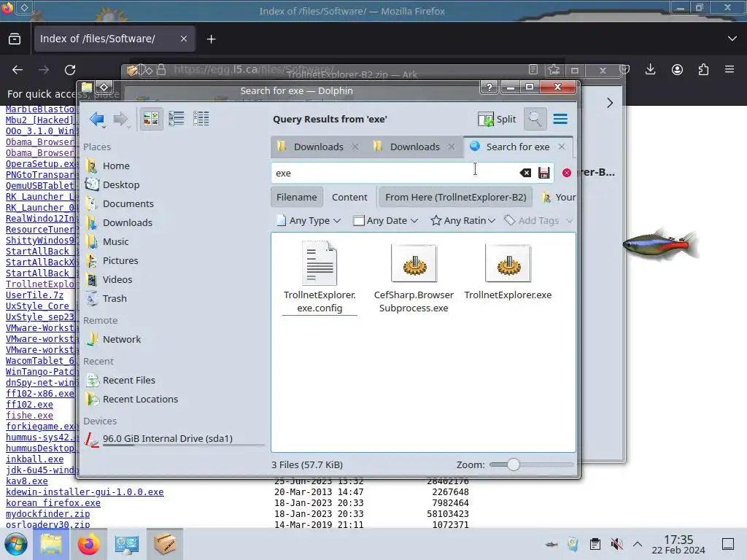Open Recent Files entry
The image size is (747, 560).
[128, 381]
